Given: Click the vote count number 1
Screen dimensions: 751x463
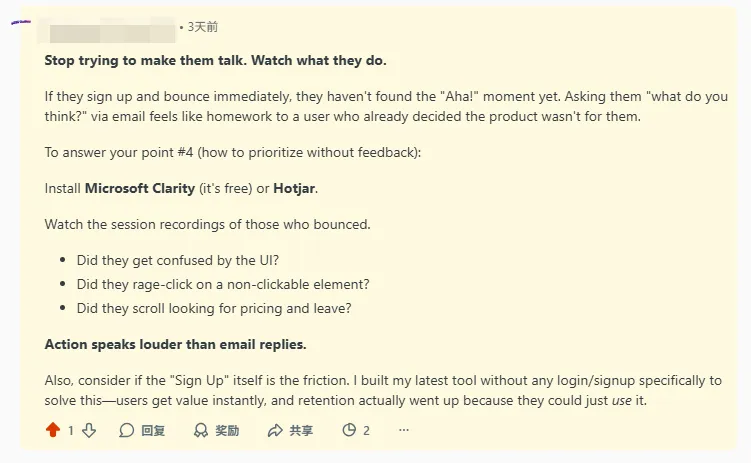Looking at the screenshot, I should pos(70,430).
